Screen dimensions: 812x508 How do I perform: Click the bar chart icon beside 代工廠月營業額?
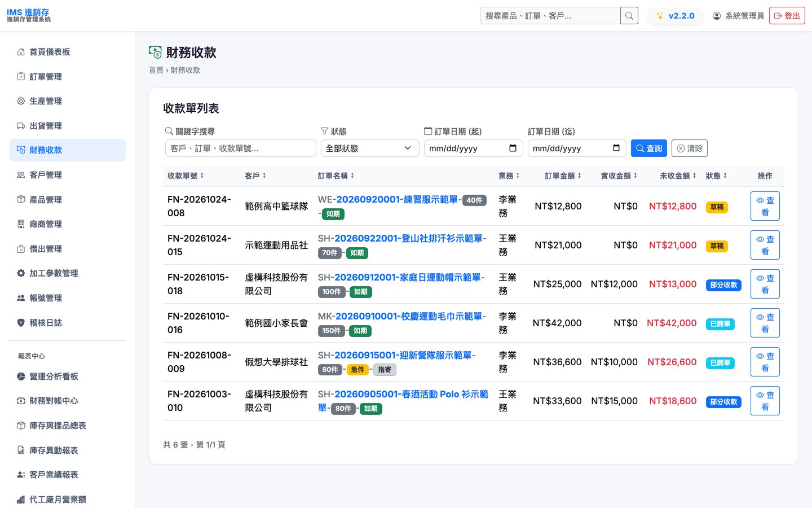pyautogui.click(x=21, y=500)
